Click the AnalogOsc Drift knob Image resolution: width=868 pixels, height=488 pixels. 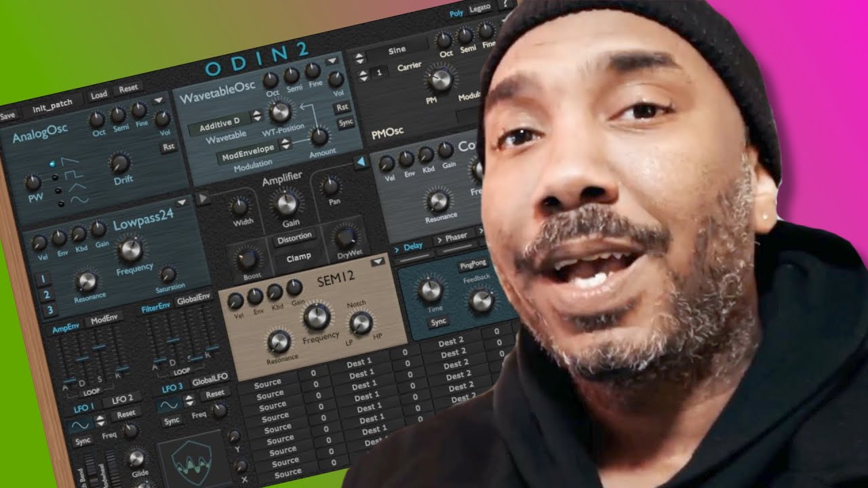[x=119, y=163]
